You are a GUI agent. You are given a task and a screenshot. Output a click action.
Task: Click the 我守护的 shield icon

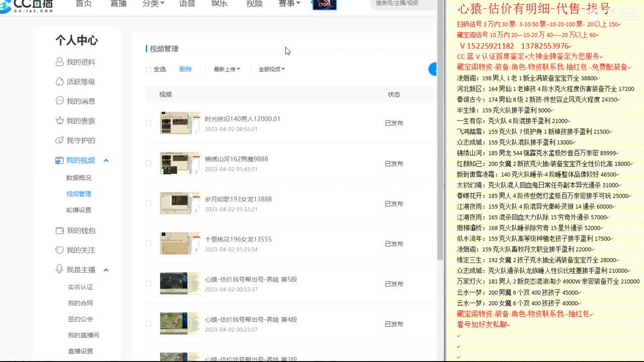[x=59, y=140]
